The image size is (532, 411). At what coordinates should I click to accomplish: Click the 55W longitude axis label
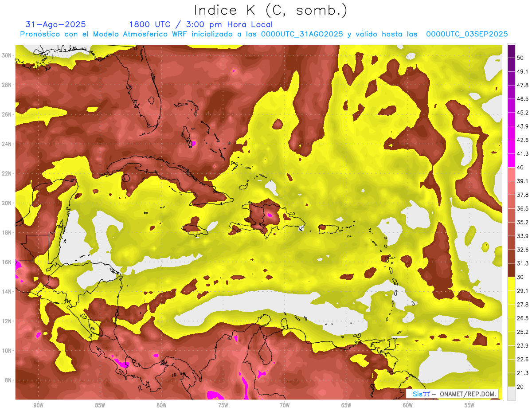pyautogui.click(x=469, y=405)
